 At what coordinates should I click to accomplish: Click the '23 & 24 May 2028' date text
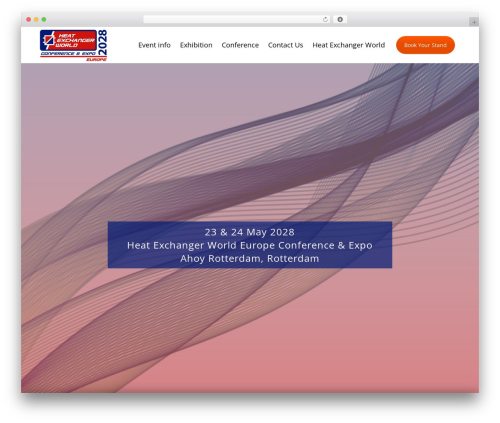tap(250, 232)
